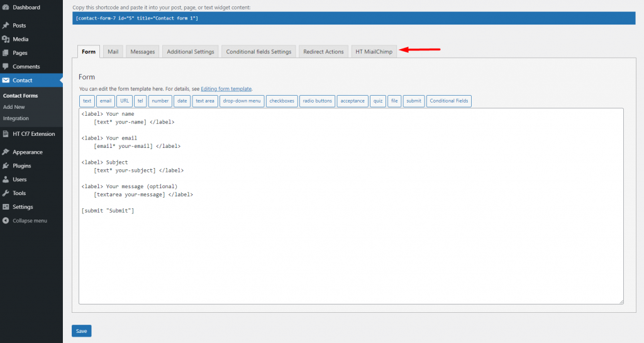Open Comments via speech bubble icon
This screenshot has height=343, width=644.
coord(6,67)
